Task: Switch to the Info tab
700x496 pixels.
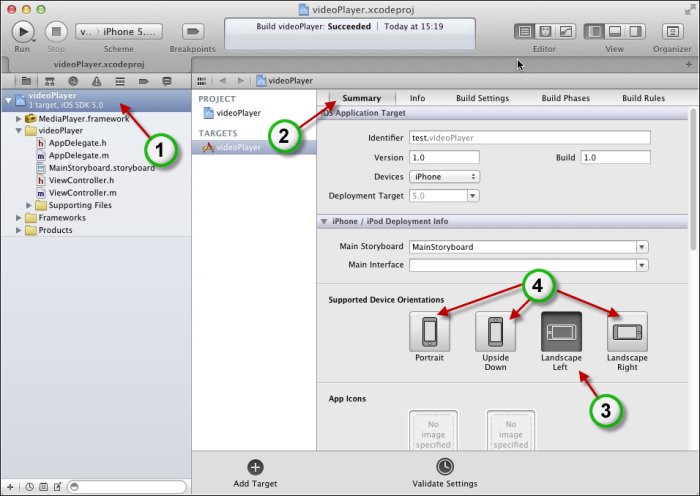Action: tap(417, 98)
